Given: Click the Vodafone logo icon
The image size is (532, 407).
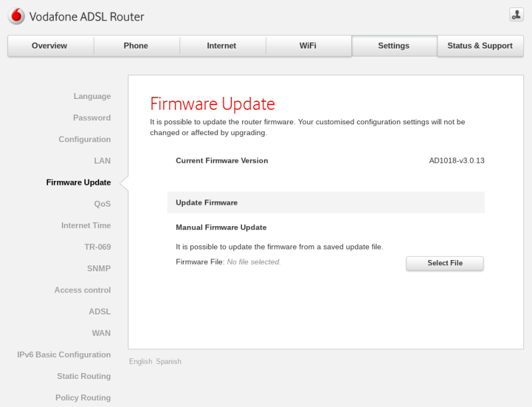Looking at the screenshot, I should click(x=15, y=16).
